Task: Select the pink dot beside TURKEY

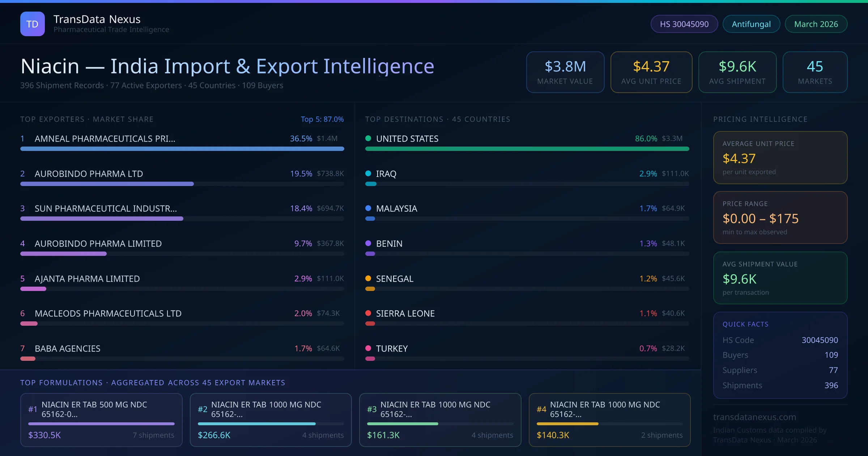Action: [x=369, y=348]
